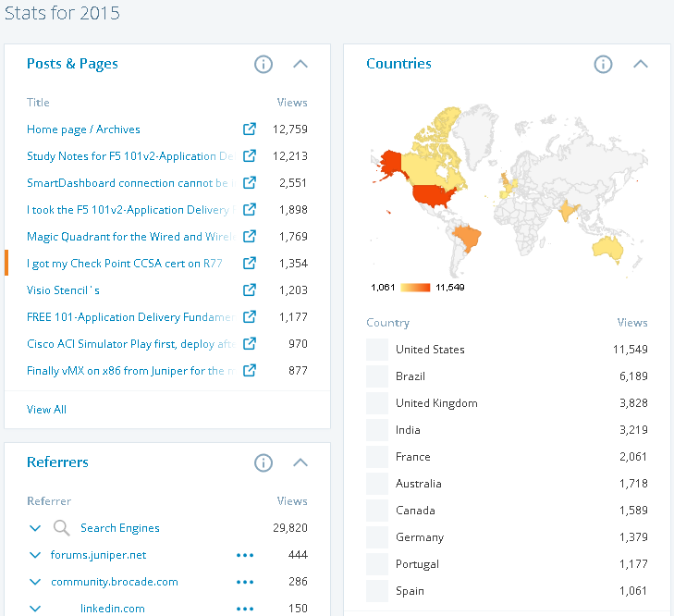The image size is (674, 616).
Task: Open external link icon for Finally vMX on x86 post
Action: click(250, 370)
